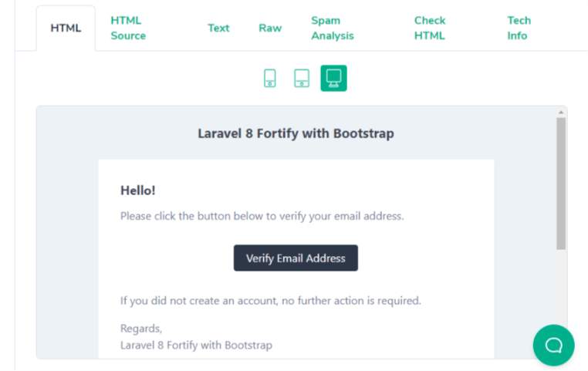Switch to mobile phone preview icon

point(269,78)
